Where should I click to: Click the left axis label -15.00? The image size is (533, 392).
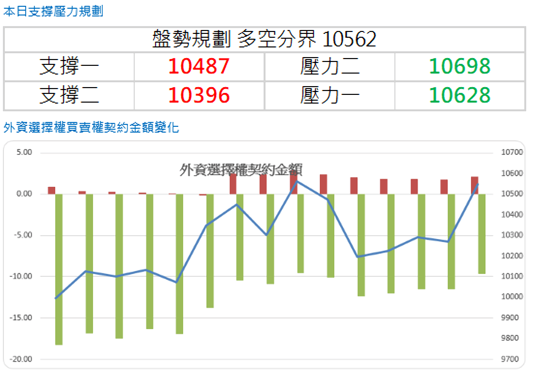[x=21, y=317]
